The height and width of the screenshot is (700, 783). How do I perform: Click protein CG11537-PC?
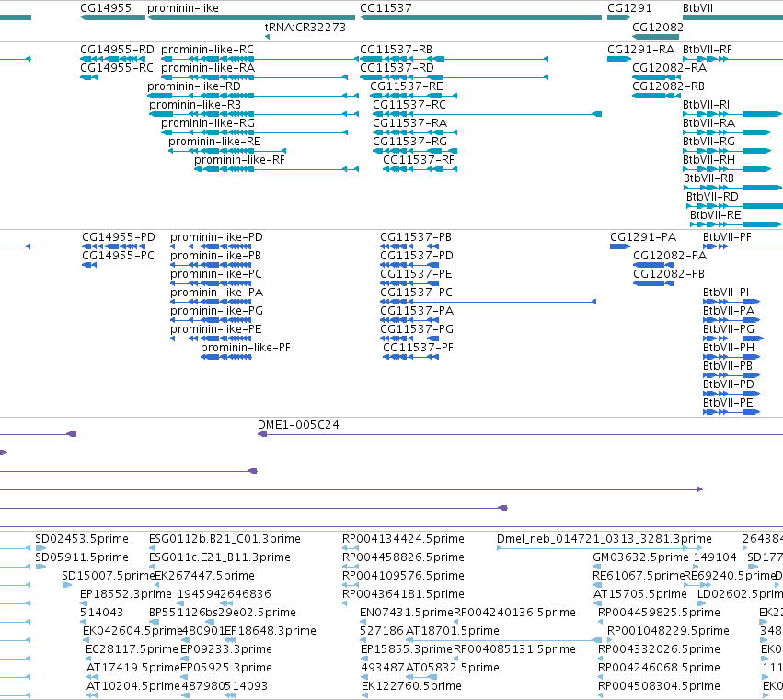tap(417, 293)
